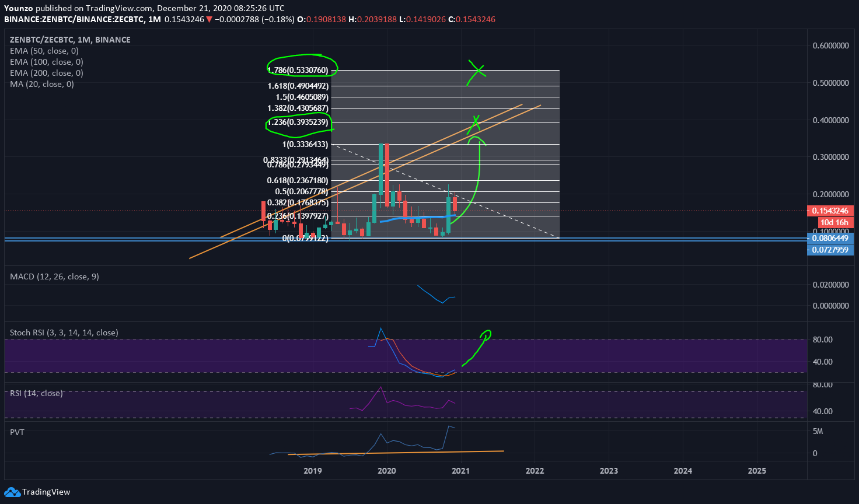Click the 0.618(0.2367180) Fibonacci level label
Viewport: 859px width, 504px height.
pos(298,180)
